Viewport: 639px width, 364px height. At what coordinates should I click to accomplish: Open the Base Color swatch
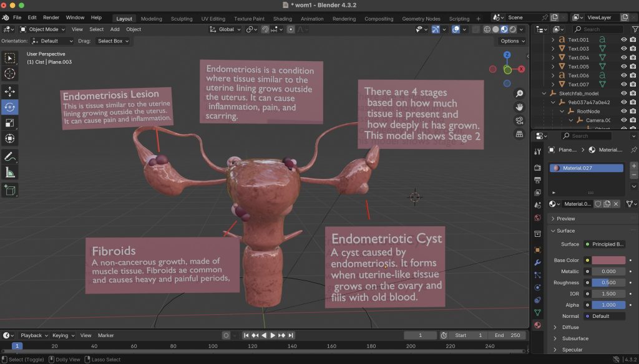[608, 260]
